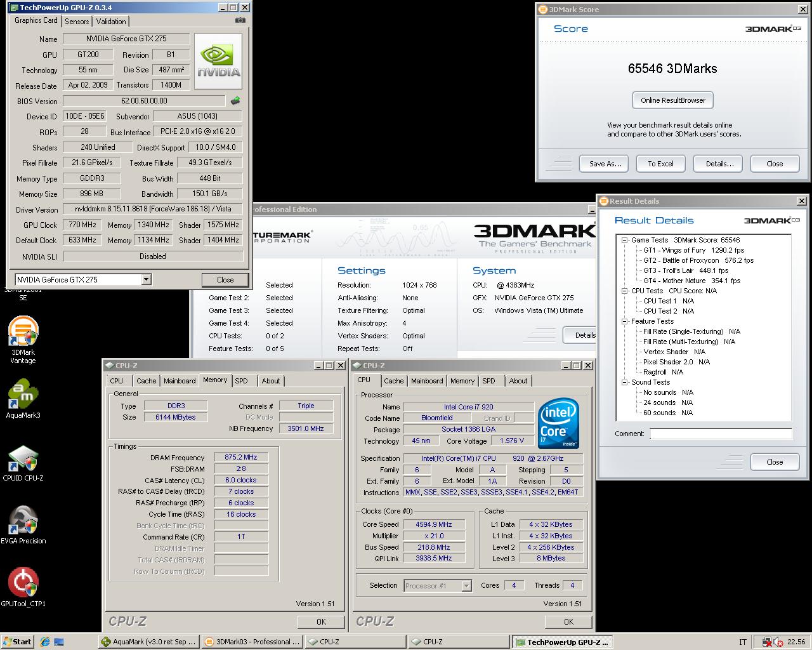
Task: Open the Graphics Card tab in GPU-Z
Action: tap(36, 20)
